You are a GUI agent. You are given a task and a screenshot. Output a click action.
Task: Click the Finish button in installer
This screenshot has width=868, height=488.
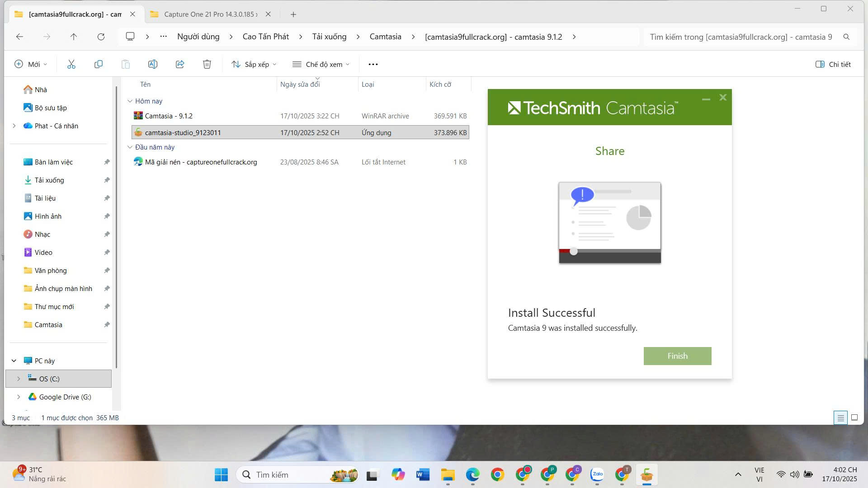click(x=677, y=356)
